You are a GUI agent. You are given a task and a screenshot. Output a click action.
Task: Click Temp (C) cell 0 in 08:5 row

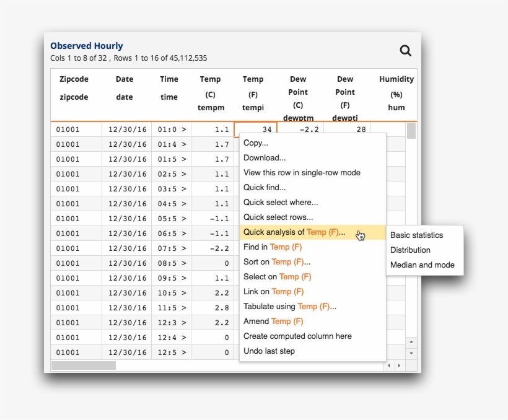212,263
